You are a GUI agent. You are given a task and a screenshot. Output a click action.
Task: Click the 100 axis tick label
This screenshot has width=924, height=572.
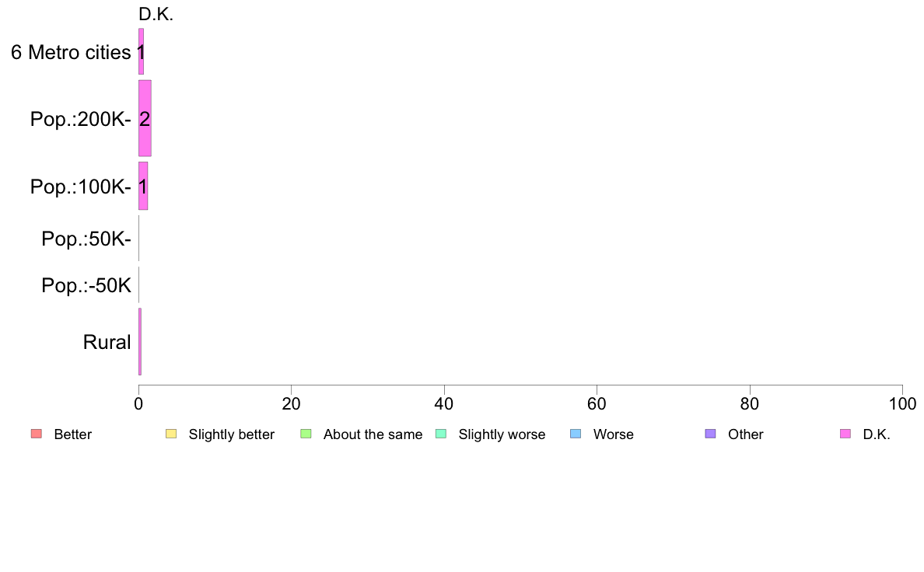point(902,404)
